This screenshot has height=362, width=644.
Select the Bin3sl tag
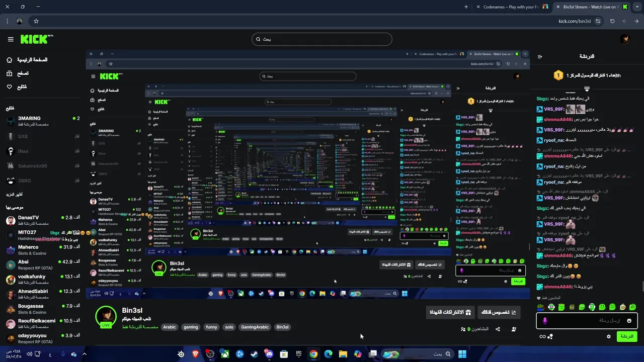[x=282, y=327]
